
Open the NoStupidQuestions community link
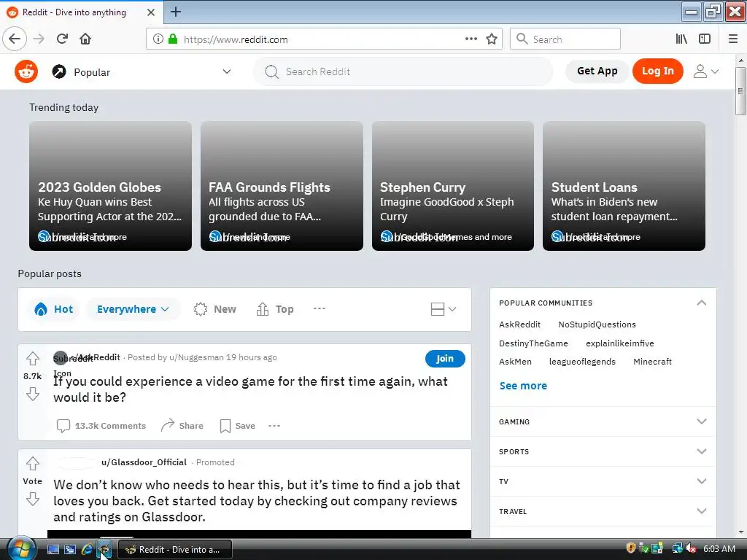597,324
